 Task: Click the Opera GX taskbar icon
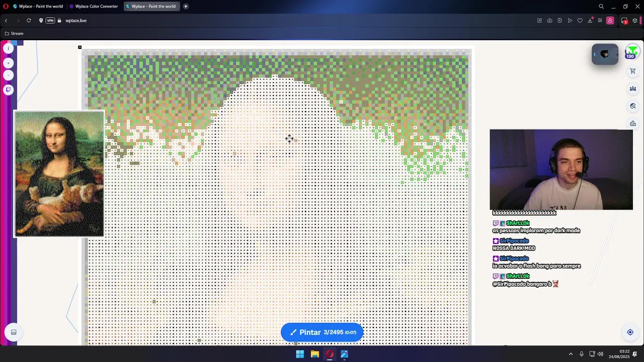(x=330, y=354)
